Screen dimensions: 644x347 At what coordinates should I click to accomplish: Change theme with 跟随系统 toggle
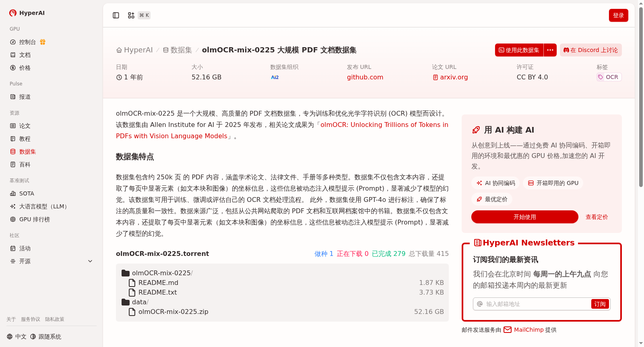(x=46, y=337)
